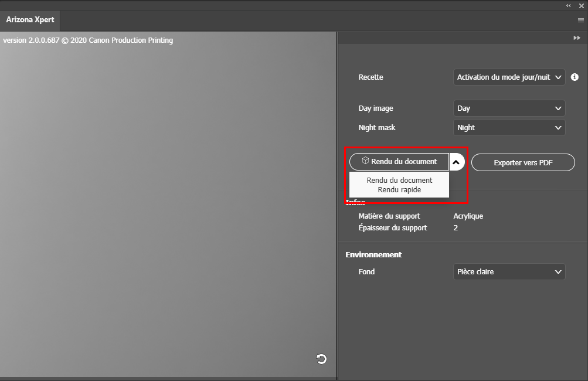The height and width of the screenshot is (381, 588).
Task: Click the Night mask label
Action: coord(376,128)
